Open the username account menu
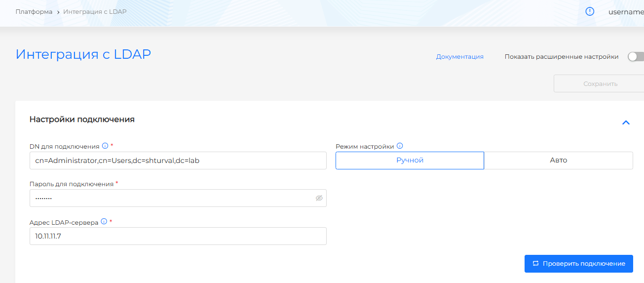The image size is (644, 283). [625, 12]
